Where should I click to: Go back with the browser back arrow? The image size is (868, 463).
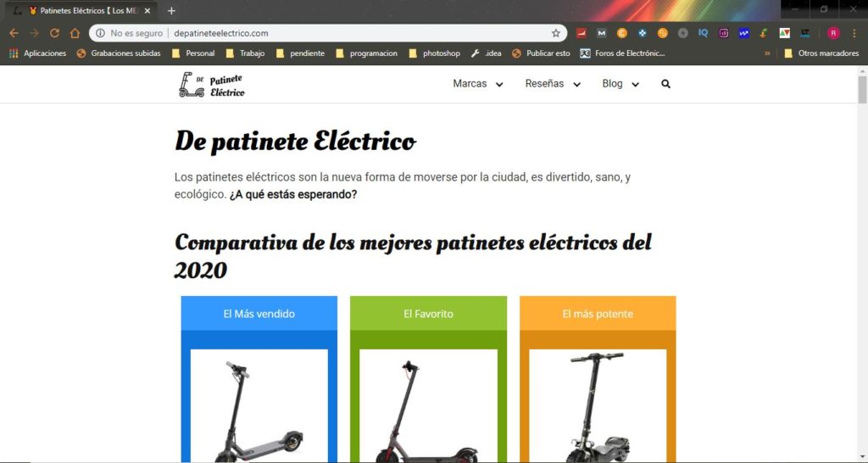click(x=14, y=33)
